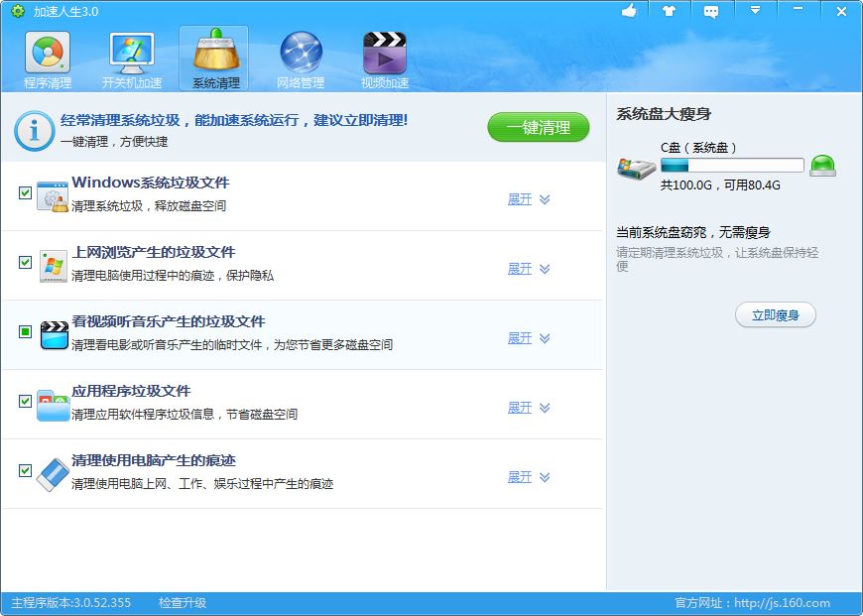Viewport: 863px width, 616px height.
Task: Click the C盘 disk usage bar
Action: [732, 166]
